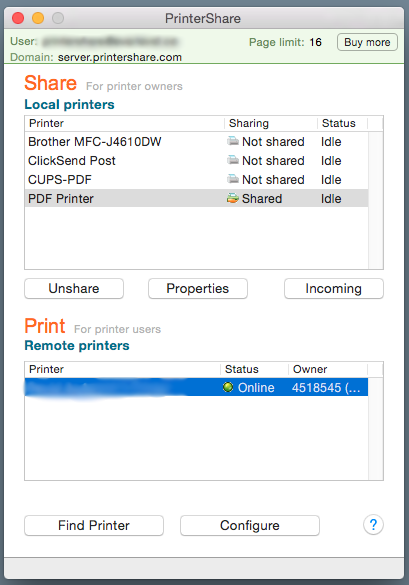Viewport: 409px width, 585px height.
Task: Open the Find Printer dialog
Action: pos(94,525)
